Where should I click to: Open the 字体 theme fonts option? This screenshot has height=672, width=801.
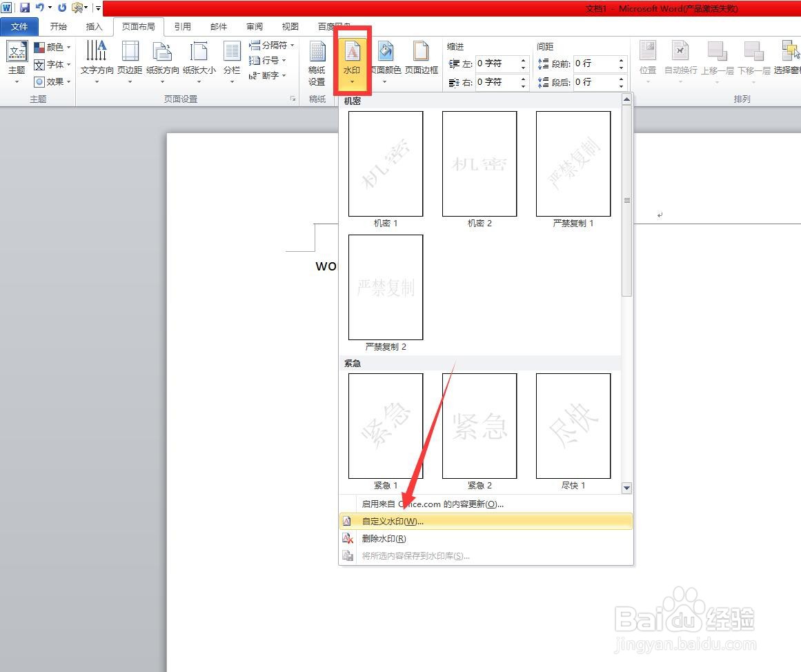pos(52,64)
